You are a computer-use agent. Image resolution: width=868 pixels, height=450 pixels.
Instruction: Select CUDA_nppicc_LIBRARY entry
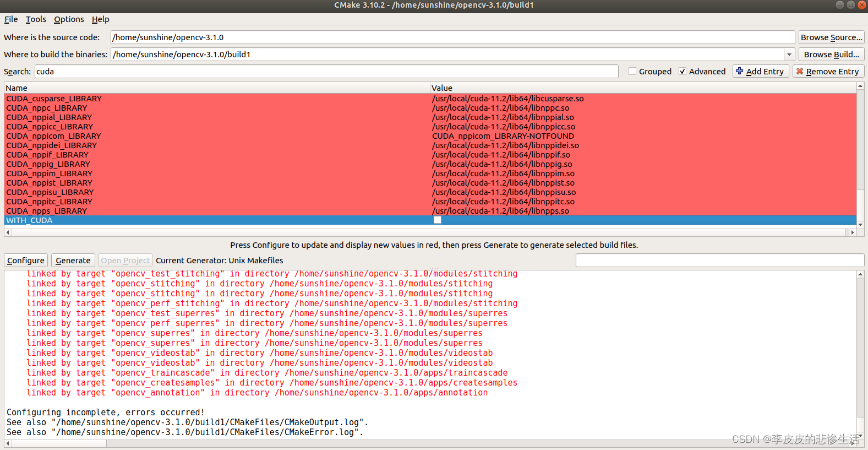point(50,127)
